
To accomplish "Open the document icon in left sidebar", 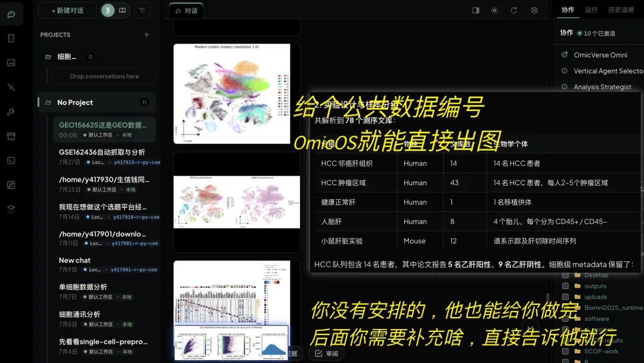I will (x=11, y=38).
